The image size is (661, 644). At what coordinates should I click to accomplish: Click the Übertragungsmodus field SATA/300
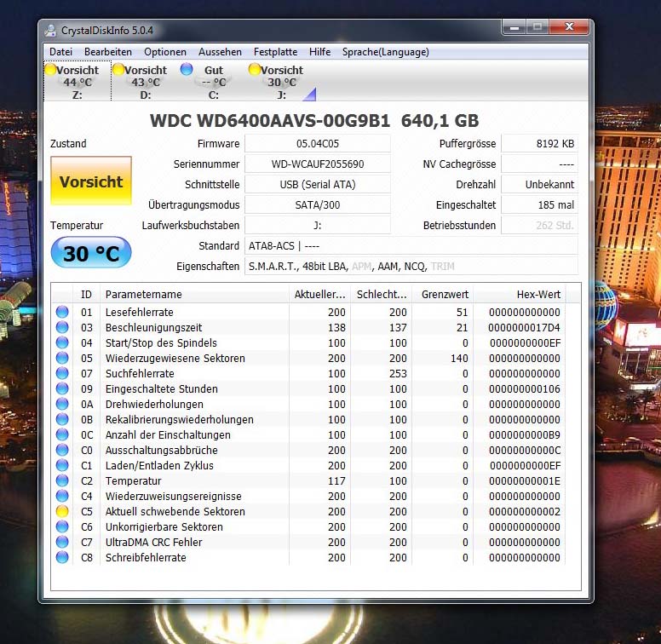click(x=318, y=204)
